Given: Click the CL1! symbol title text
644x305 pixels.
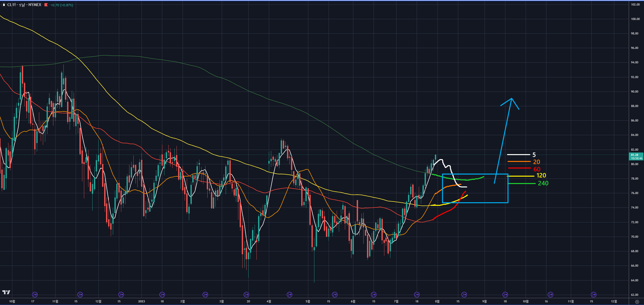Looking at the screenshot, I should 12,5.
